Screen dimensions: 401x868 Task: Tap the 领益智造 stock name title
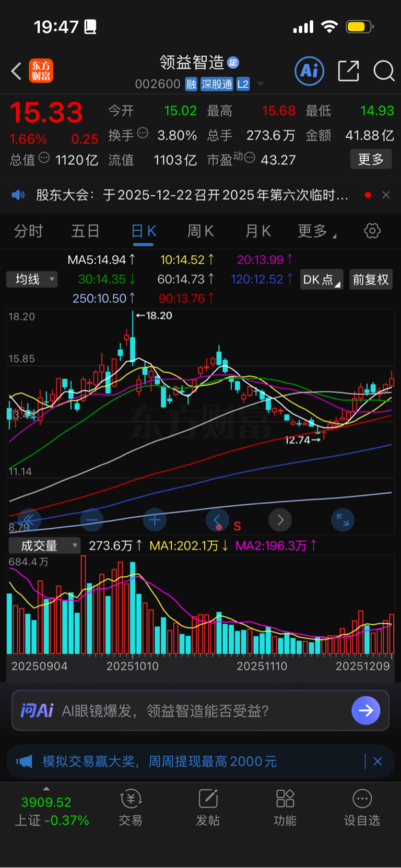[x=192, y=63]
